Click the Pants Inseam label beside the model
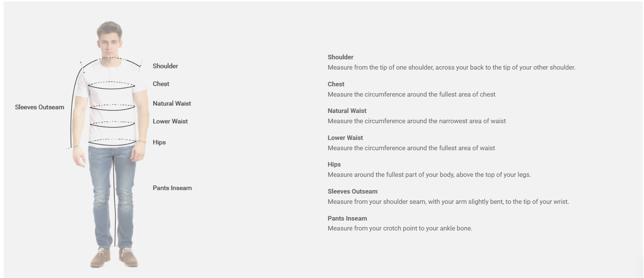Screen dimensions: 644x278 click(172, 188)
